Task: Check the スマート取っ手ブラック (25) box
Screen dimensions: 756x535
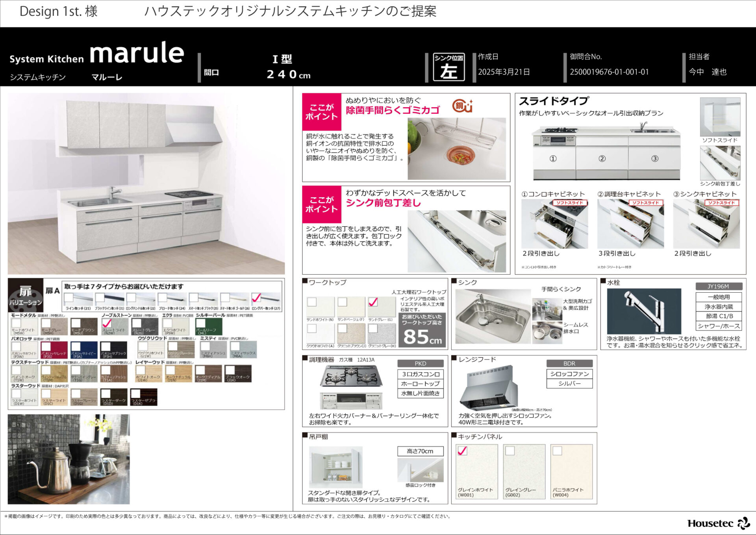Action: (x=194, y=297)
